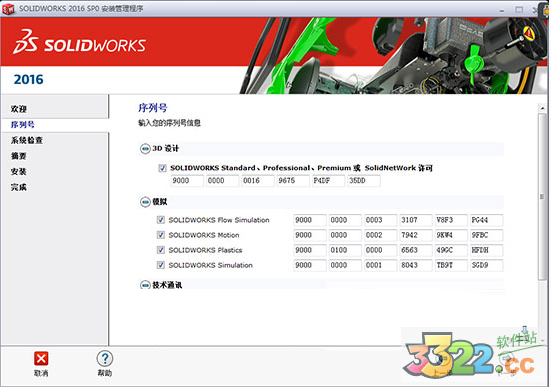Viewport: 551px width, 387px height.
Task: Click the SOLIDWORKS logo in banner
Action: click(79, 42)
